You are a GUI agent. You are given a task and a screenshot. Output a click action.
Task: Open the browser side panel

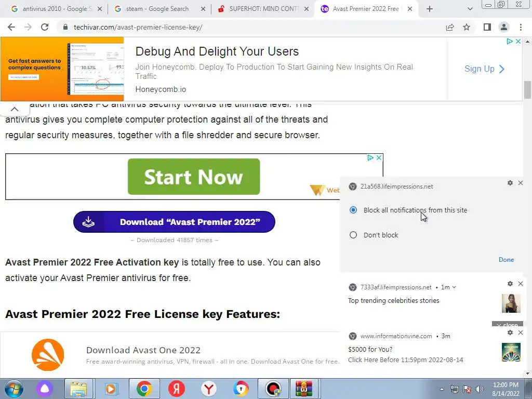click(x=487, y=27)
